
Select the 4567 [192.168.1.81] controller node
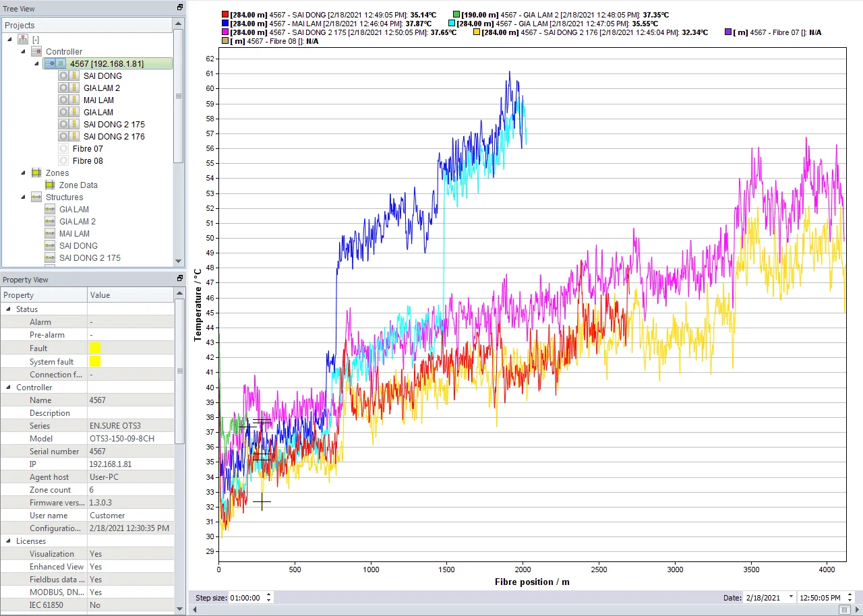(107, 63)
